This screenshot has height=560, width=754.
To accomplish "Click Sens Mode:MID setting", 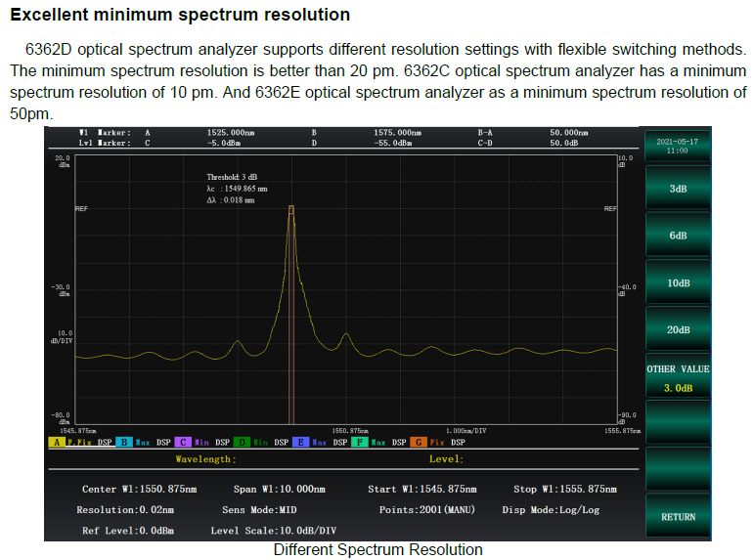I will point(259,509).
